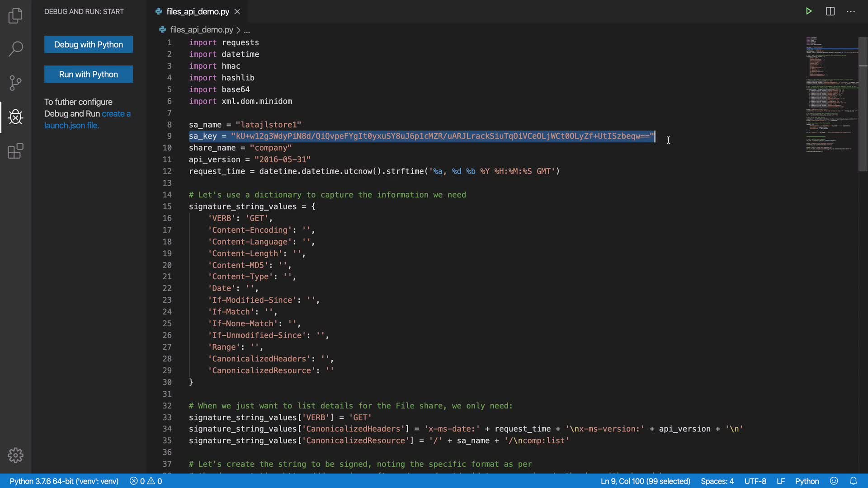Select the files_api_demo.py editor tab
Screen dimensions: 868x488
198,12
